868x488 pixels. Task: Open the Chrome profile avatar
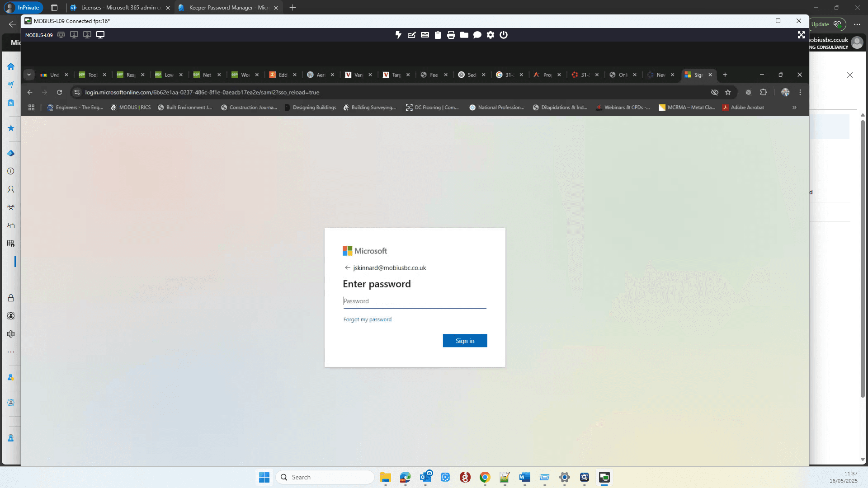click(x=785, y=92)
